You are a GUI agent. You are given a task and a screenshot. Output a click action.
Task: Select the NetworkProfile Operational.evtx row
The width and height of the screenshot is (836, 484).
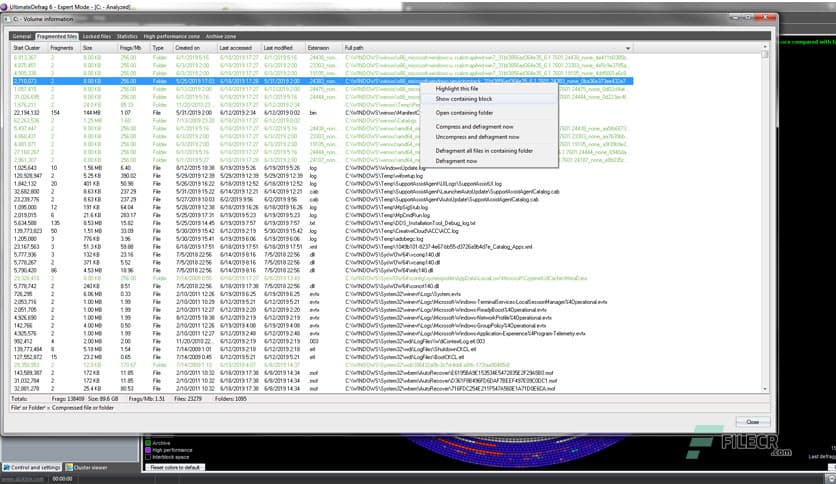coord(323,318)
